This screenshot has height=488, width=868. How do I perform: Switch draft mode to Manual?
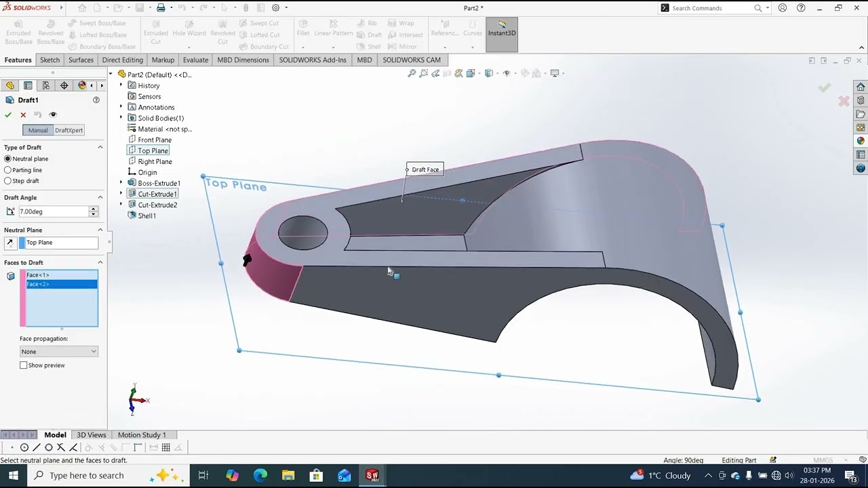38,130
